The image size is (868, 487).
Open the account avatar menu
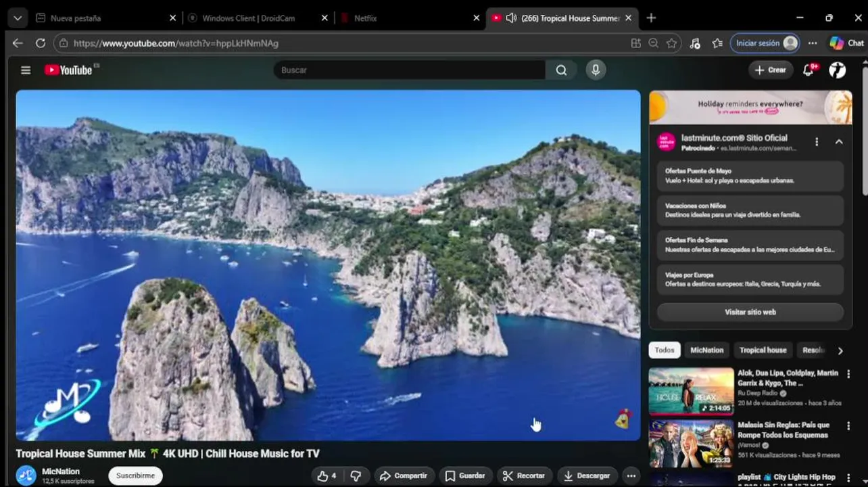[838, 70]
